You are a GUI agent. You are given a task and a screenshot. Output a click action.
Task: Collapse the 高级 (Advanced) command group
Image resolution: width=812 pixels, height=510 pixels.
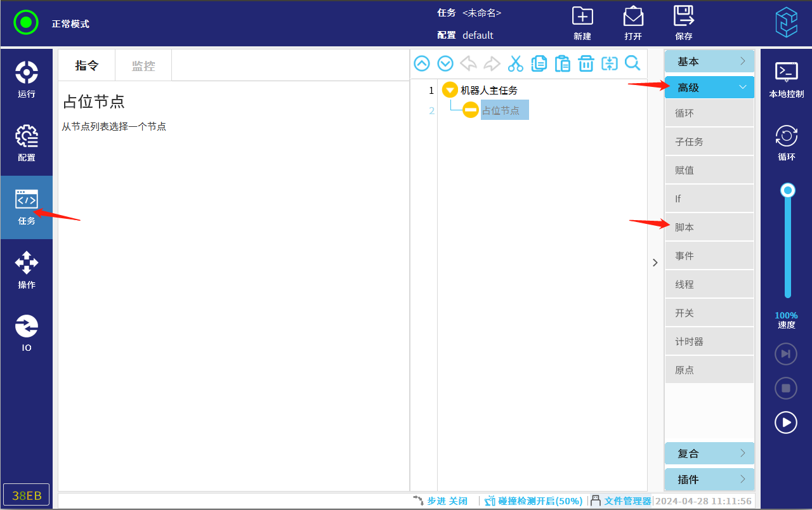[x=709, y=88]
